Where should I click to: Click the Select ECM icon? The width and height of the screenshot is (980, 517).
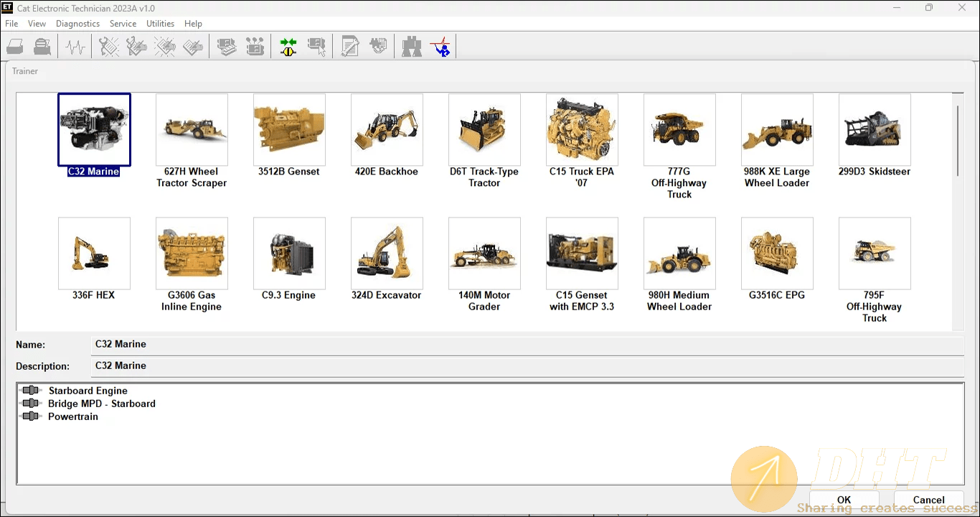[316, 46]
